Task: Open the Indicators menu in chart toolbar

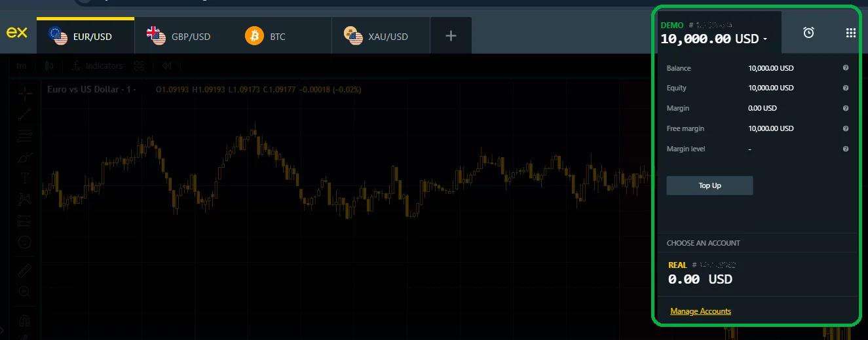Action: click(98, 66)
